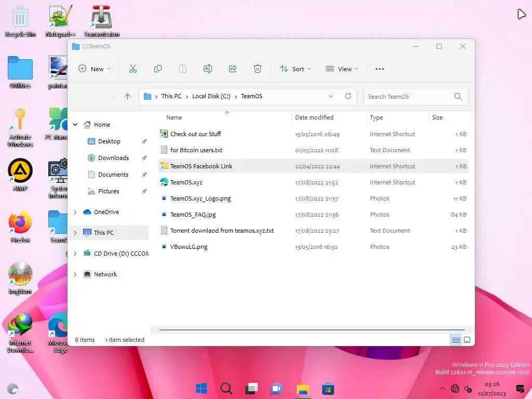Image resolution: width=532 pixels, height=399 pixels.
Task: Open Task View from taskbar
Action: (251, 389)
